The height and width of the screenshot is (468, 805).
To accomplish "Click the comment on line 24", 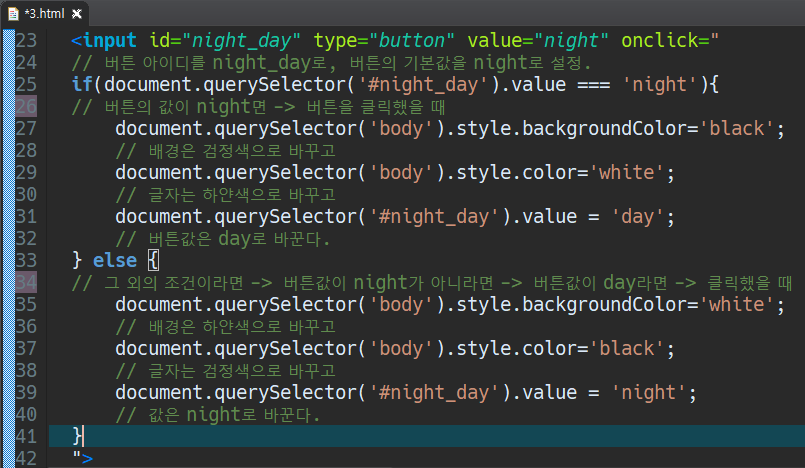I will [331, 63].
